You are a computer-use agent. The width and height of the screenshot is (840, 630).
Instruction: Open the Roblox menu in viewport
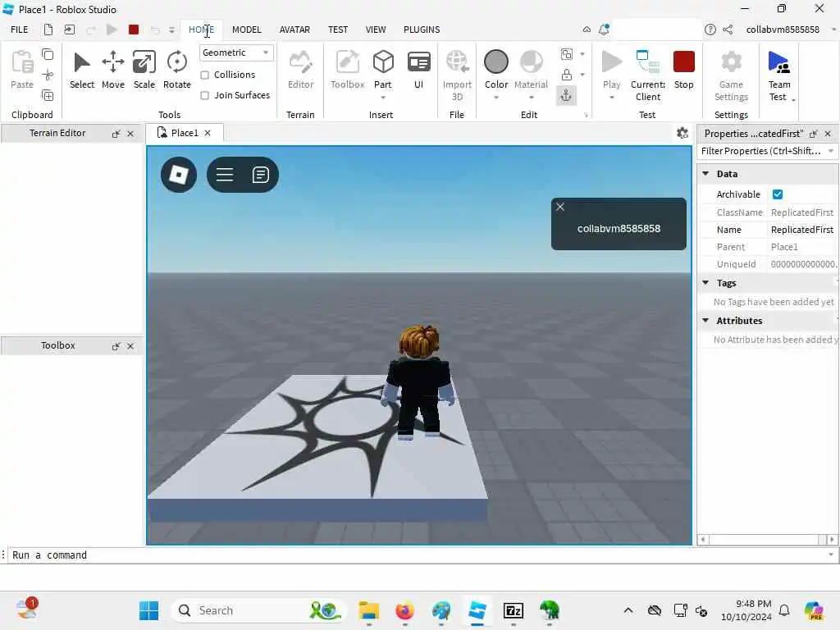pyautogui.click(x=179, y=175)
